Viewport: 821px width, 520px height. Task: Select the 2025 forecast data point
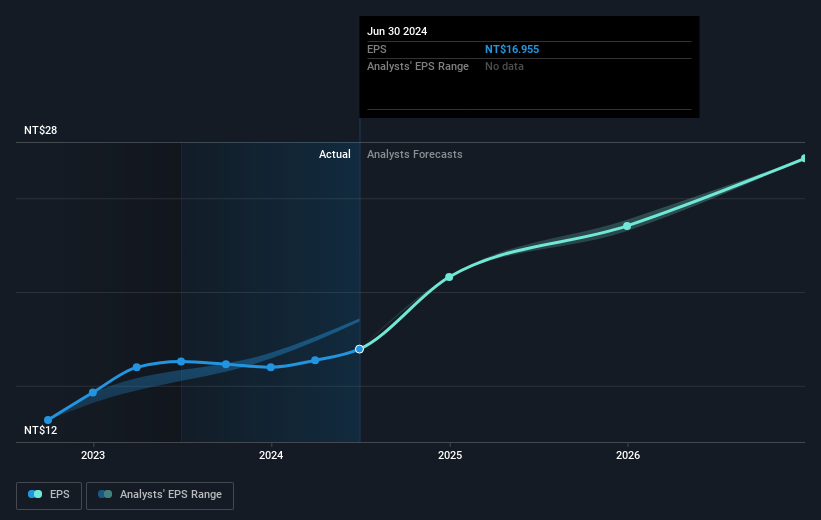point(449,277)
